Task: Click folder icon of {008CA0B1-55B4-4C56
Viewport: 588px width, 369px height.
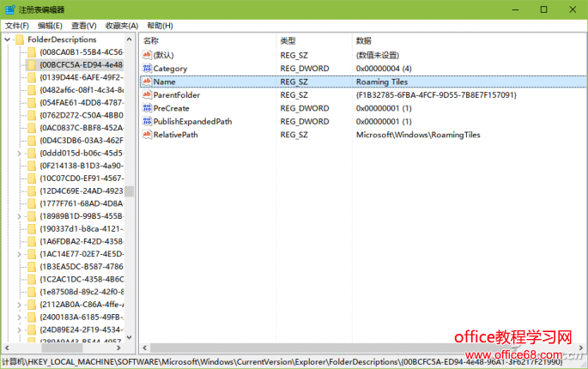Action: [32, 52]
